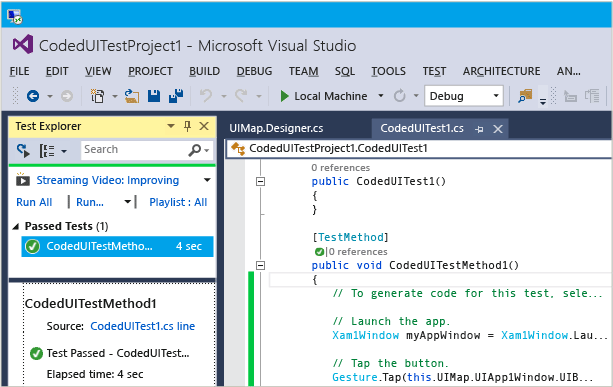Click the Find in Files toolbar icon

pos(525,96)
